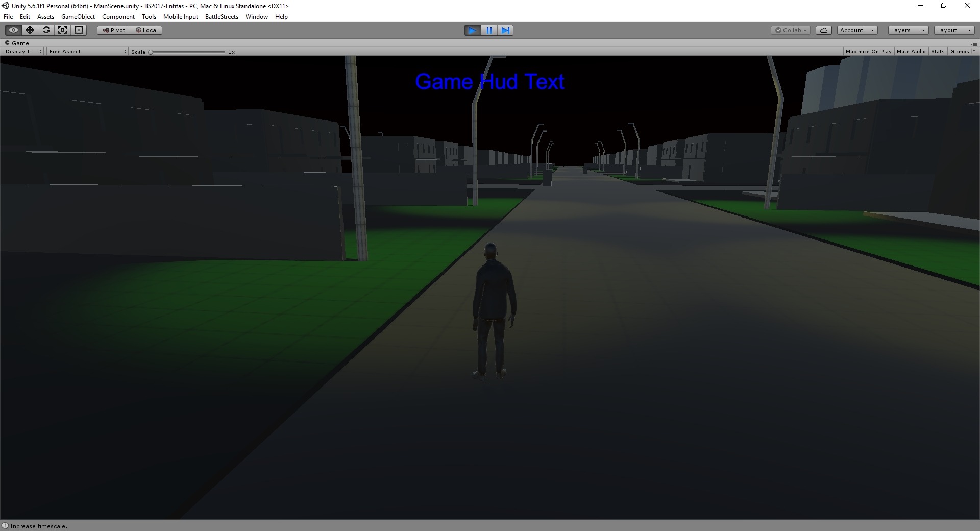
Task: Toggle Mute Audio in Game view
Action: (911, 52)
